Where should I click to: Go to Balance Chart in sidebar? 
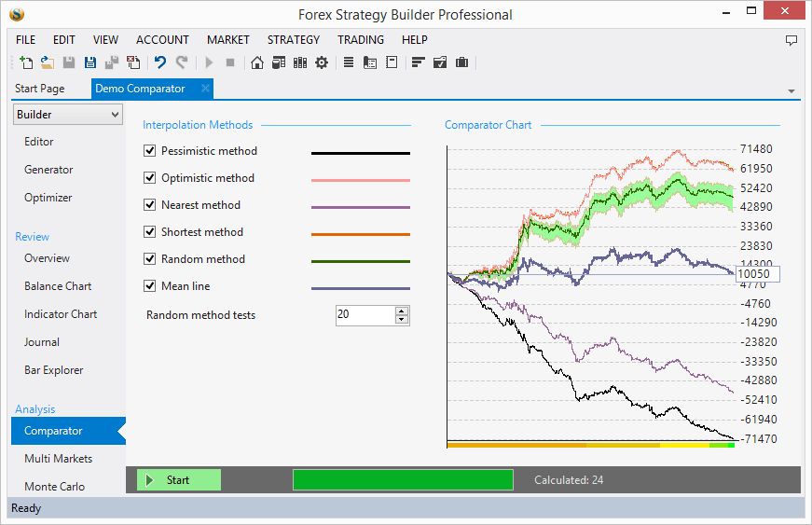58,285
